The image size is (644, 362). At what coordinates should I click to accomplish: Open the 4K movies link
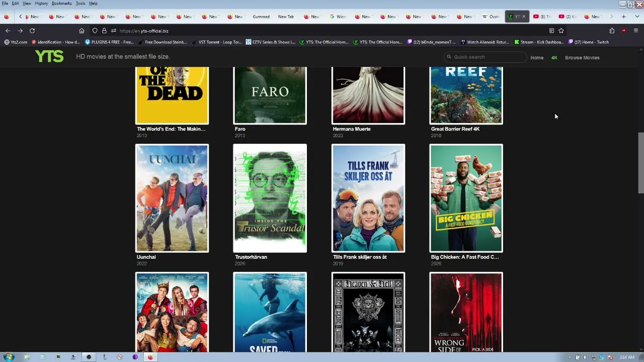click(x=554, y=58)
